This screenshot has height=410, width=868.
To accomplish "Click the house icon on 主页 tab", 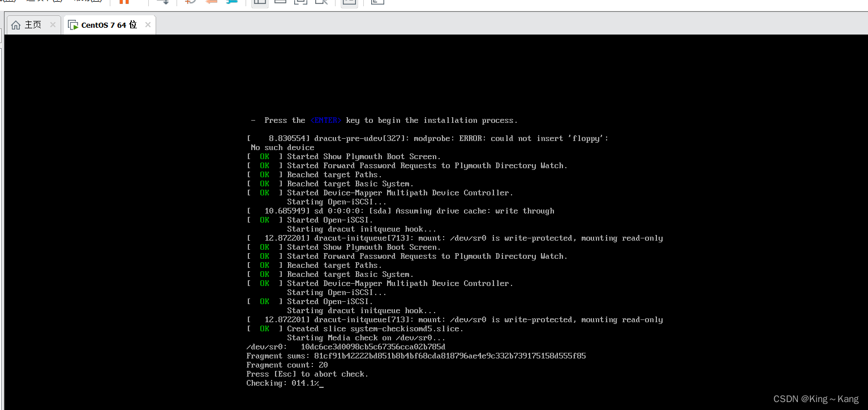I will (16, 25).
